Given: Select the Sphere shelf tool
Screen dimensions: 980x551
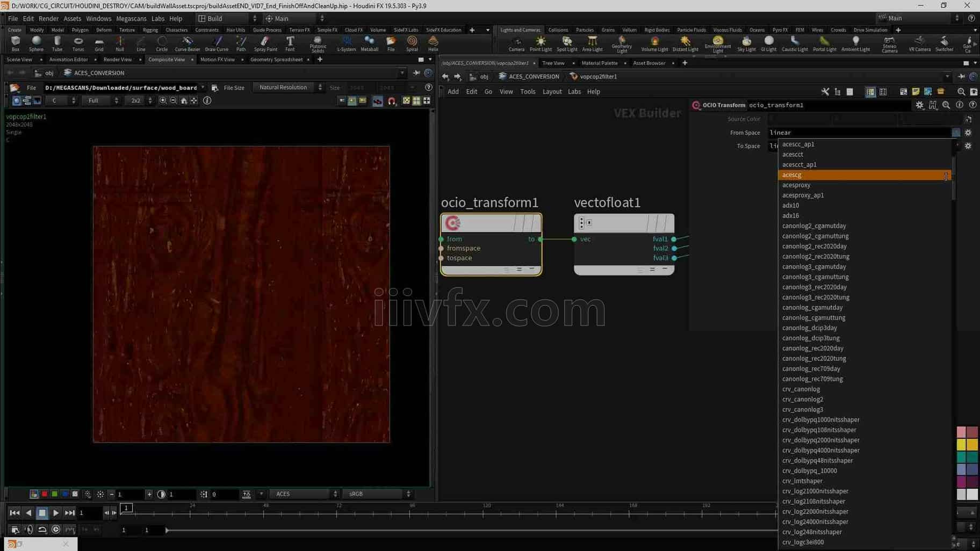Looking at the screenshot, I should pyautogui.click(x=36, y=44).
